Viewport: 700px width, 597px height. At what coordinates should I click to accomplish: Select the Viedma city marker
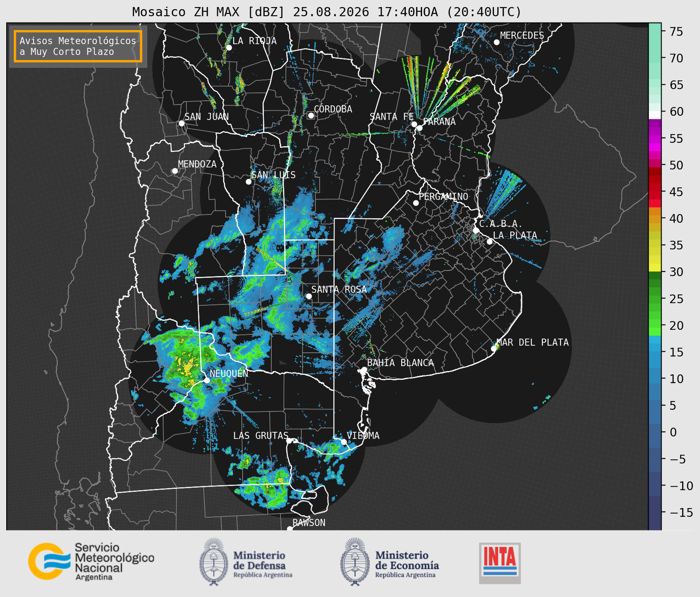pyautogui.click(x=344, y=442)
